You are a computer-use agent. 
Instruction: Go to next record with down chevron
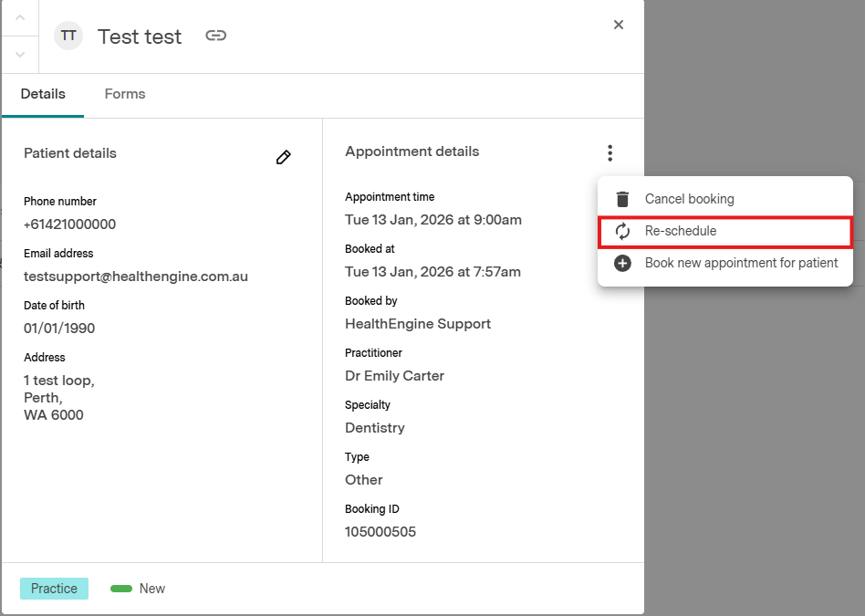pos(21,55)
